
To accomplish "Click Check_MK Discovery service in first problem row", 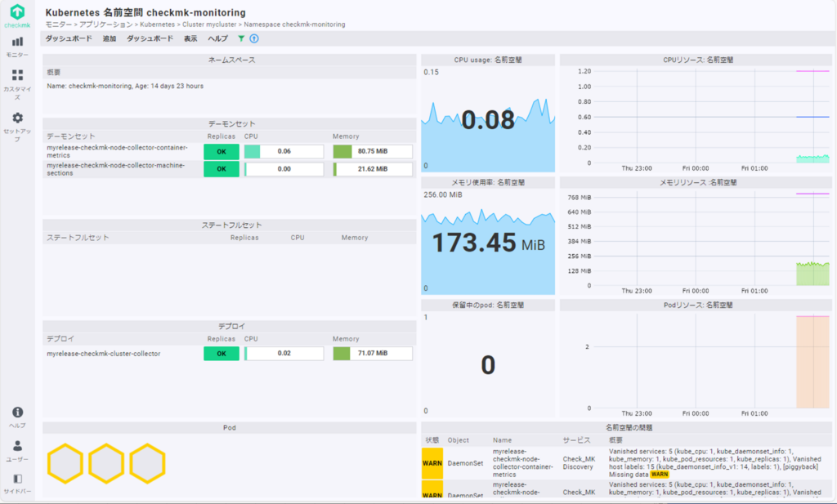I will pos(579,463).
